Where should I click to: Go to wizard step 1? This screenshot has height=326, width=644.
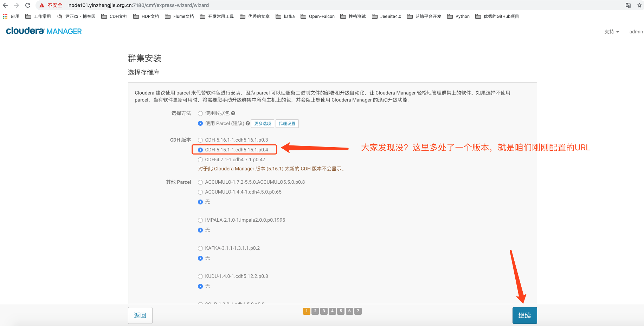[x=307, y=311]
